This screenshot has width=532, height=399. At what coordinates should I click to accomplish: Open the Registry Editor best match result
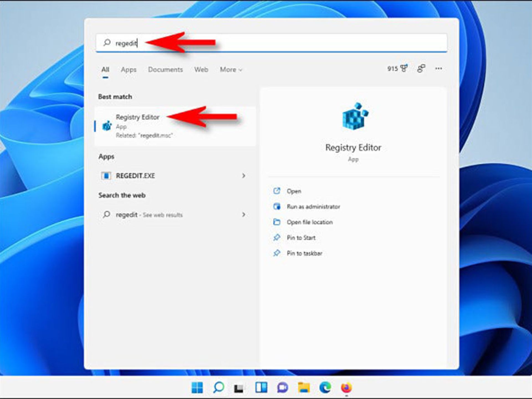tap(175, 126)
